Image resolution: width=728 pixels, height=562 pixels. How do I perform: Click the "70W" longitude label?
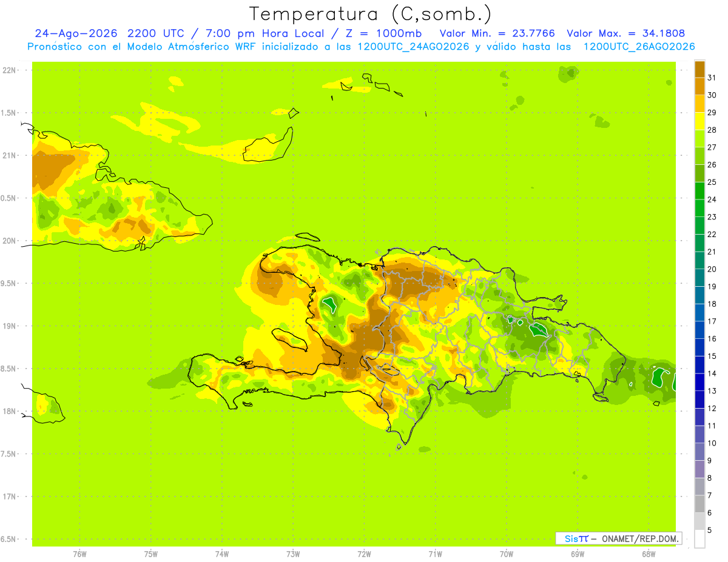pyautogui.click(x=507, y=554)
